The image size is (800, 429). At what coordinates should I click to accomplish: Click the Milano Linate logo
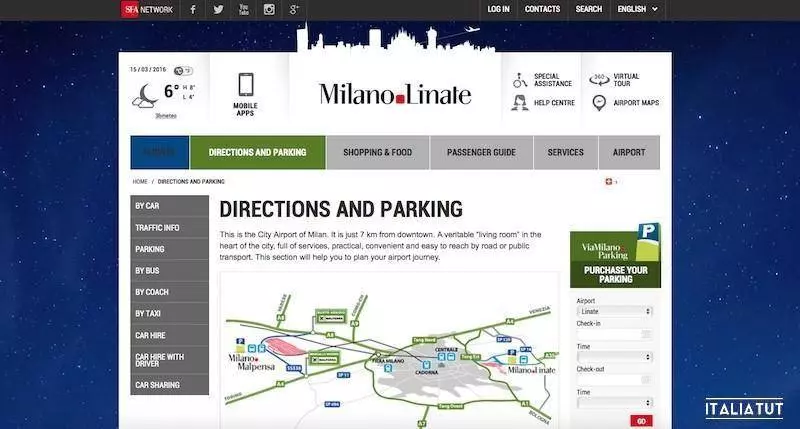pyautogui.click(x=395, y=94)
